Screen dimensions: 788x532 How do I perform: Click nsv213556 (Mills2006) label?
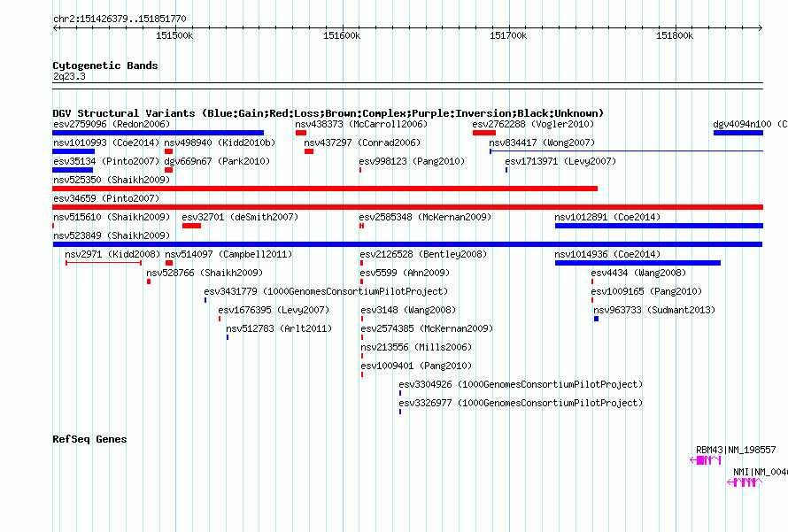tap(416, 347)
